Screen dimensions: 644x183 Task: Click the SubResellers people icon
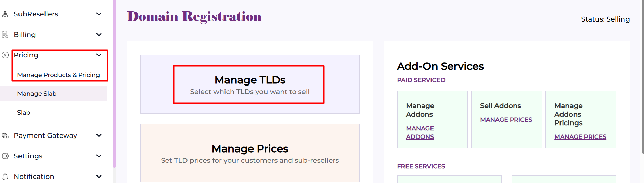pyautogui.click(x=5, y=14)
